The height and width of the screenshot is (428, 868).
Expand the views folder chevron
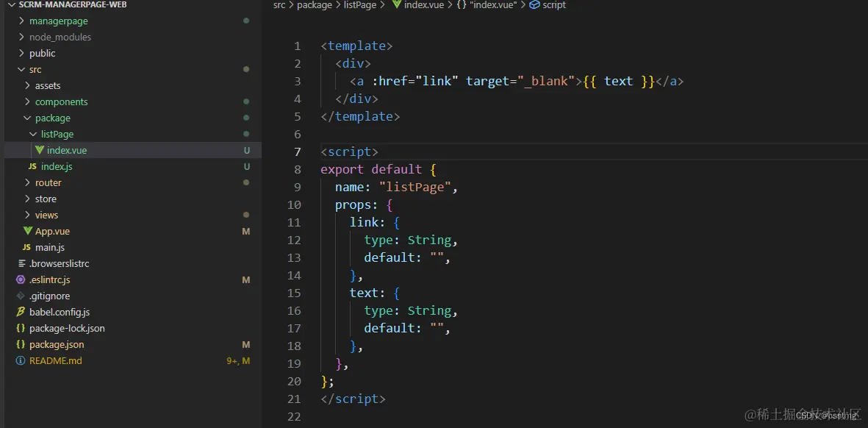tap(28, 215)
